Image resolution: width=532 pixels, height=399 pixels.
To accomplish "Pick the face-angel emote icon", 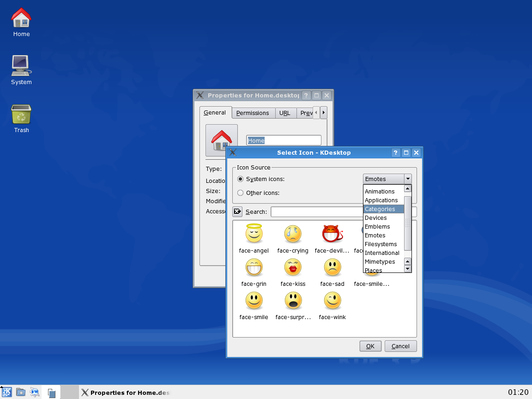I will click(254, 233).
